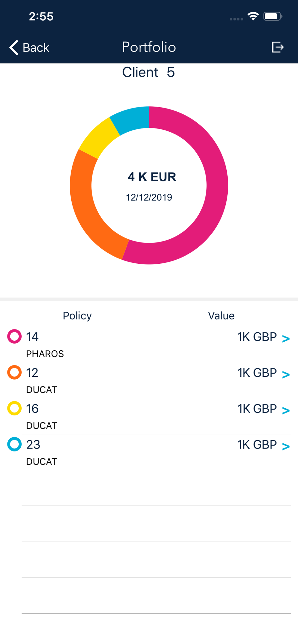
Task: Tap the Back chevron arrow
Action: point(14,48)
